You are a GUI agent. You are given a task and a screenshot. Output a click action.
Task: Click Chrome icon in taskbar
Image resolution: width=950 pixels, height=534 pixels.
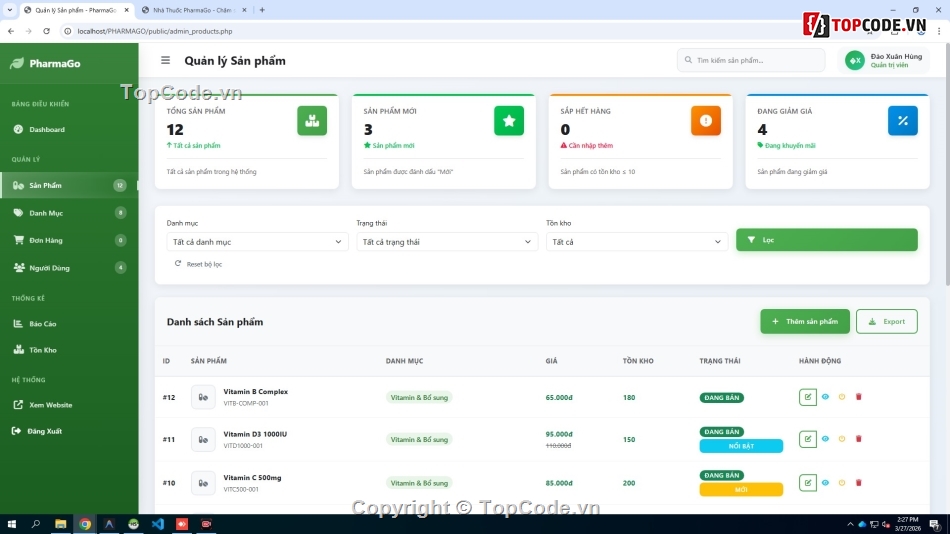[x=85, y=524]
